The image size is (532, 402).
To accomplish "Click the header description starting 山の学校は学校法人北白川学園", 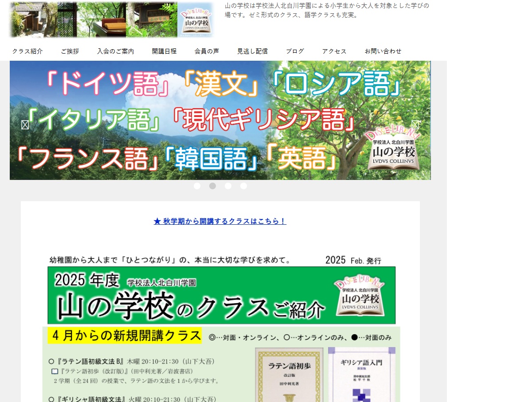I will (327, 10).
